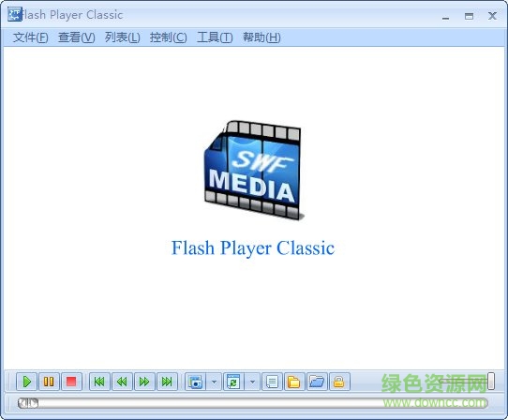Viewport: 508px width, 420px height.
Task: Maximize the Flash Player Classic window
Action: tap(469, 16)
